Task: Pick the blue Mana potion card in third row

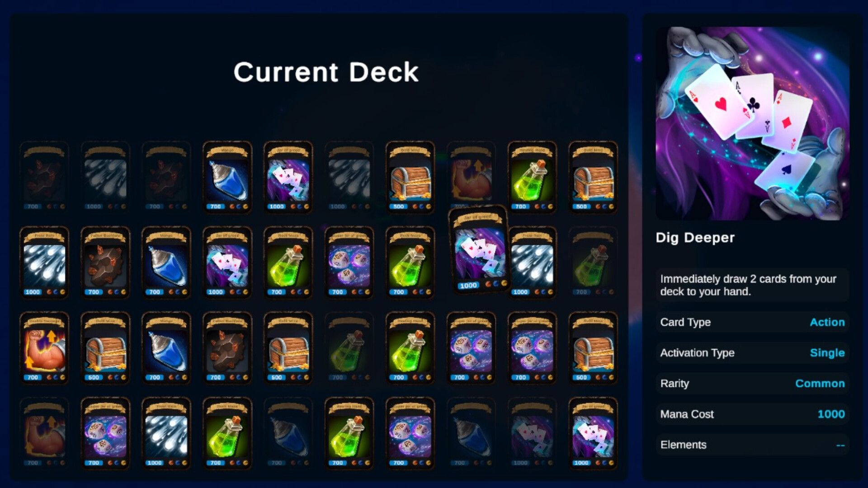Action: (166, 348)
